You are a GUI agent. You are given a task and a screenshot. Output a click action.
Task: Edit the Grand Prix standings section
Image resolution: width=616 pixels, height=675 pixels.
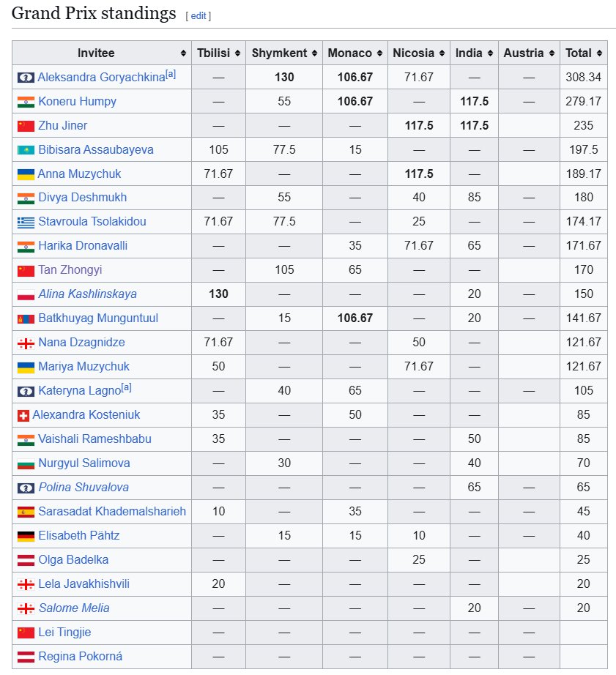pyautogui.click(x=198, y=15)
